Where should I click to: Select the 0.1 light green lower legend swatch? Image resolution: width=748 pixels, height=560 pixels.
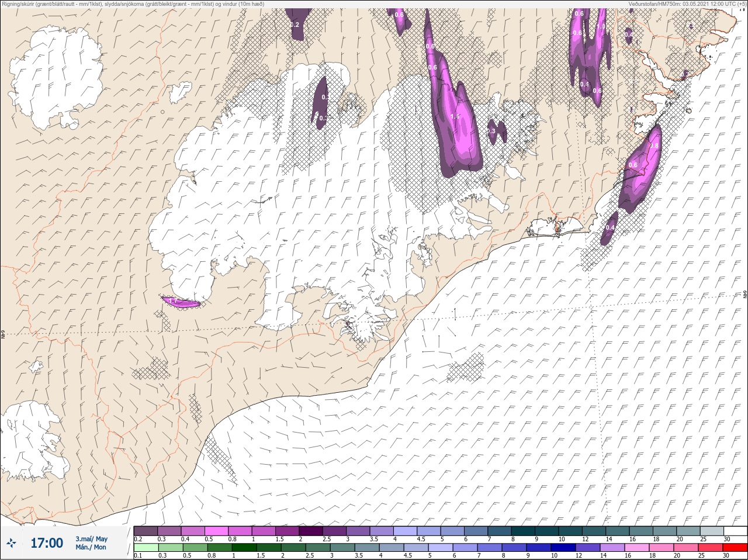point(146,548)
